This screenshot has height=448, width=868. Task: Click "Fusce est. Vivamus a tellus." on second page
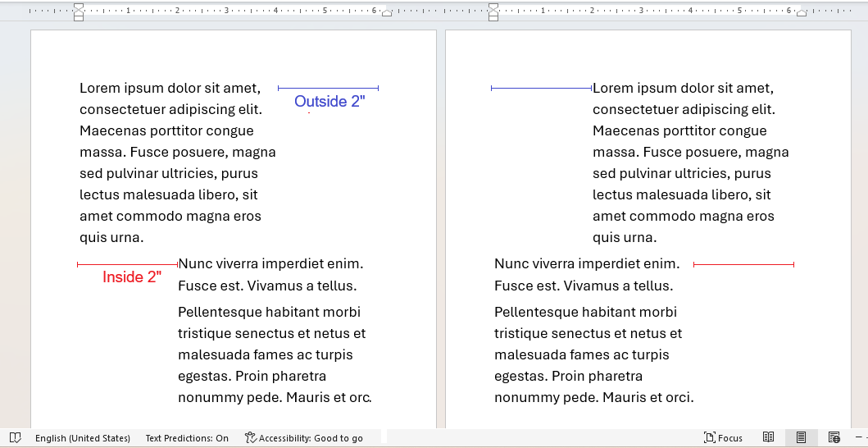click(584, 286)
